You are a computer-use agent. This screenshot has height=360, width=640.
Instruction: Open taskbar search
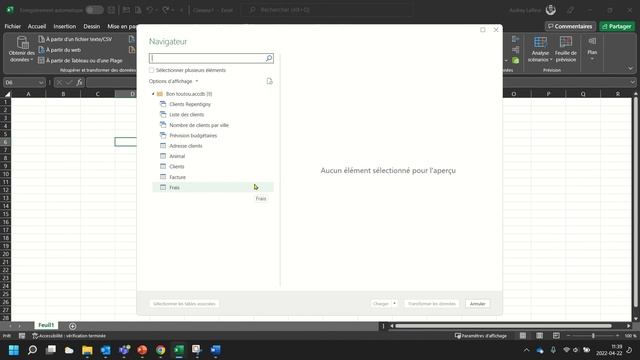(32, 350)
